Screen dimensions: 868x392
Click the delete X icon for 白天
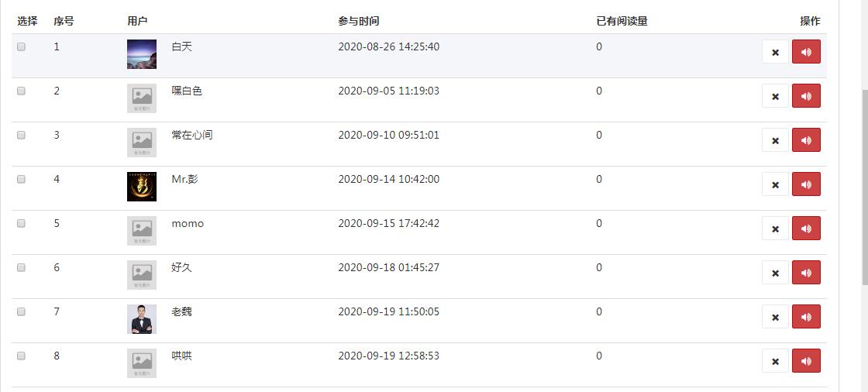[775, 51]
